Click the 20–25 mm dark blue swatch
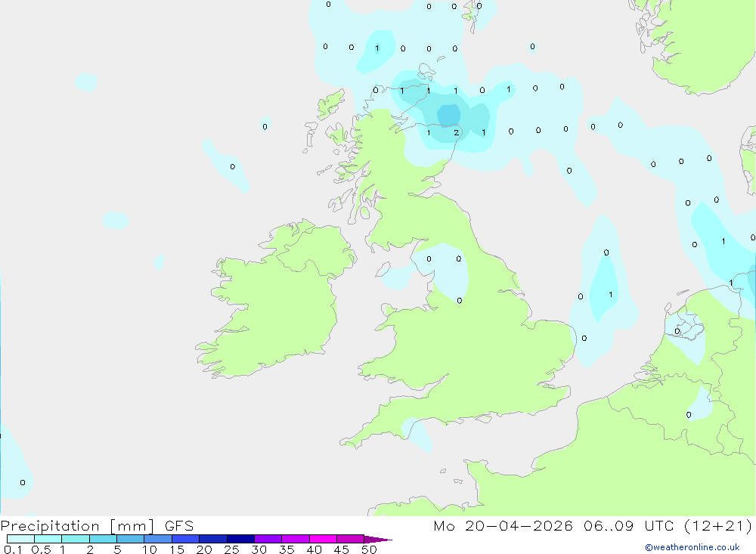The image size is (756, 554). tap(213, 539)
